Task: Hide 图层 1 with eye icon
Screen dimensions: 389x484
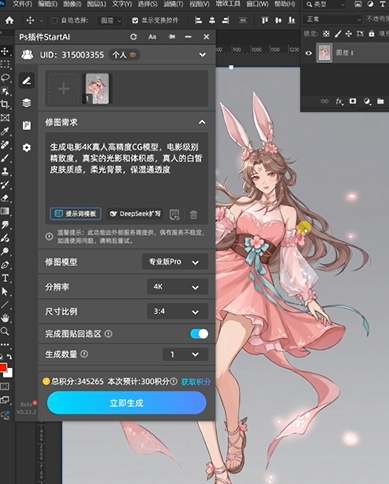Action: (x=309, y=53)
